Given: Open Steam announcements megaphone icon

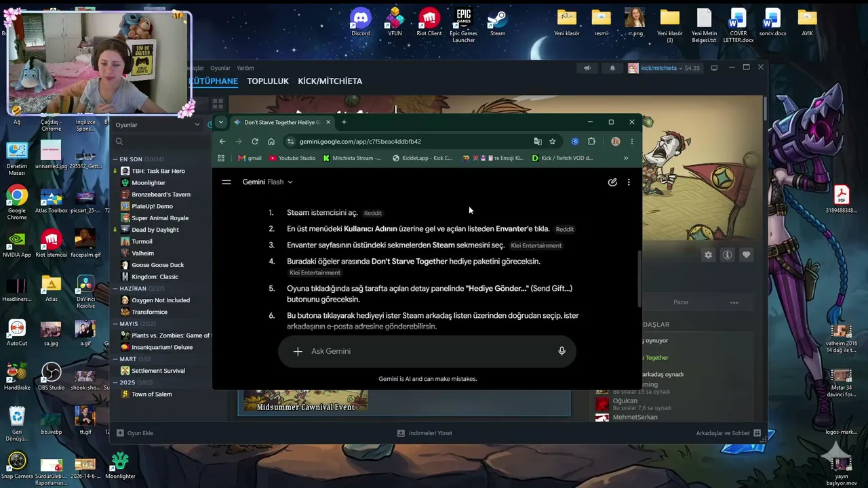Looking at the screenshot, I should pyautogui.click(x=587, y=68).
